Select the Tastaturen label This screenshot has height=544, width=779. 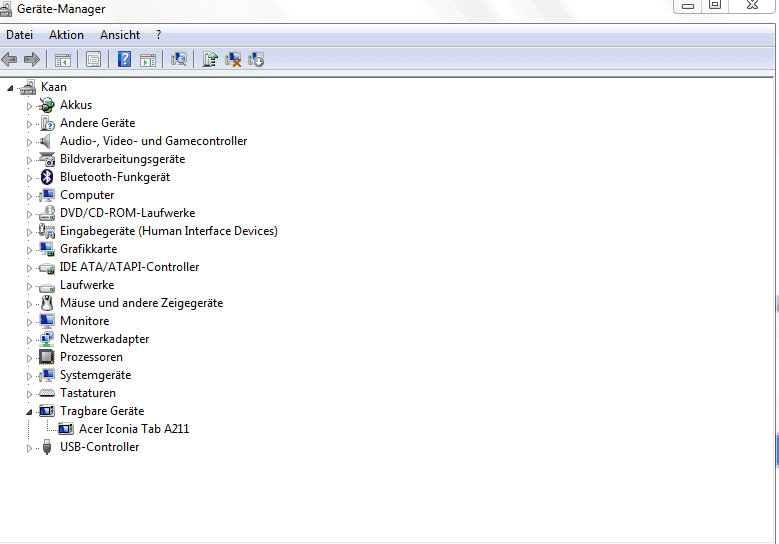(87, 393)
